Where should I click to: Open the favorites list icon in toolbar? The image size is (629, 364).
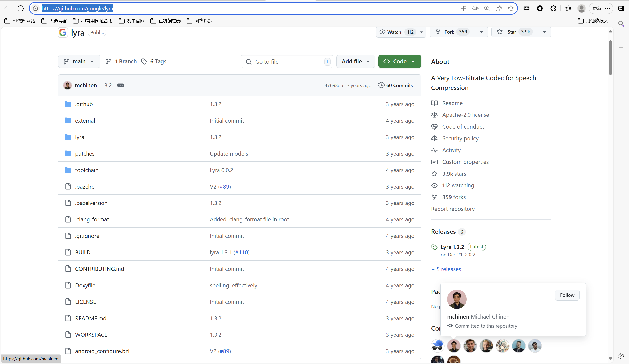point(568,9)
